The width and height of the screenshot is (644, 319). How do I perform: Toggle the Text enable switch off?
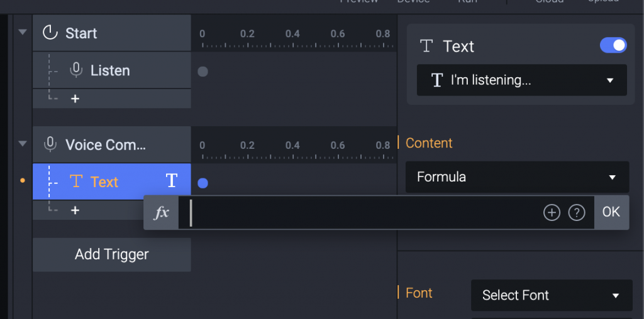tap(613, 45)
